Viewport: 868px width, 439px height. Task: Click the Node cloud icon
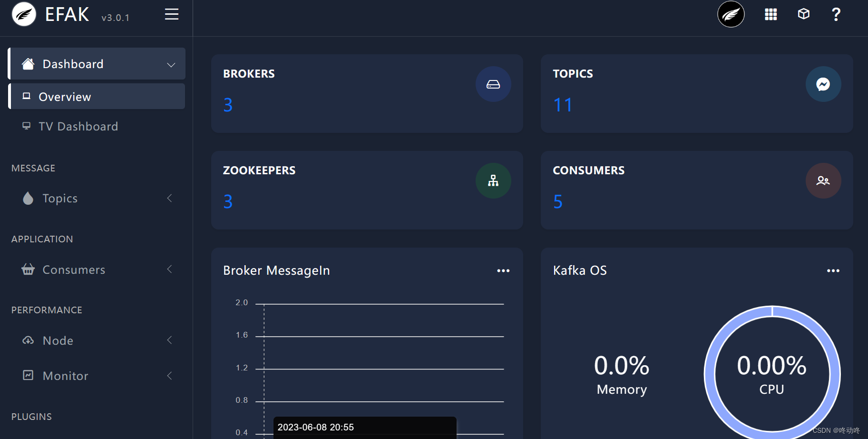[28, 340]
